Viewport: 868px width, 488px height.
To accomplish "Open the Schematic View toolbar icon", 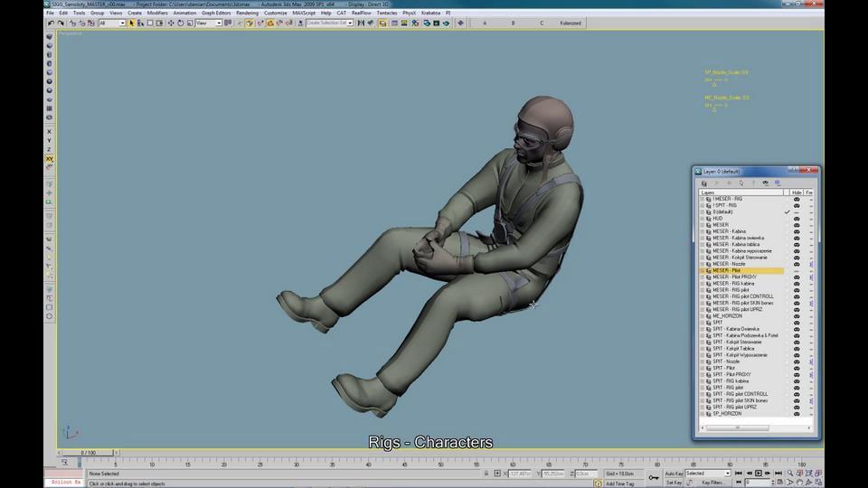I will 404,23.
